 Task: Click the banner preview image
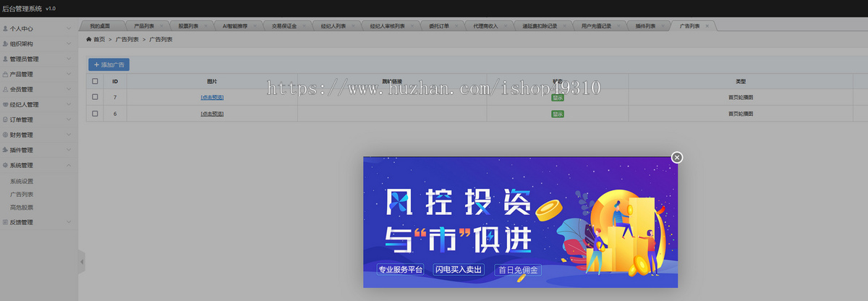521,222
